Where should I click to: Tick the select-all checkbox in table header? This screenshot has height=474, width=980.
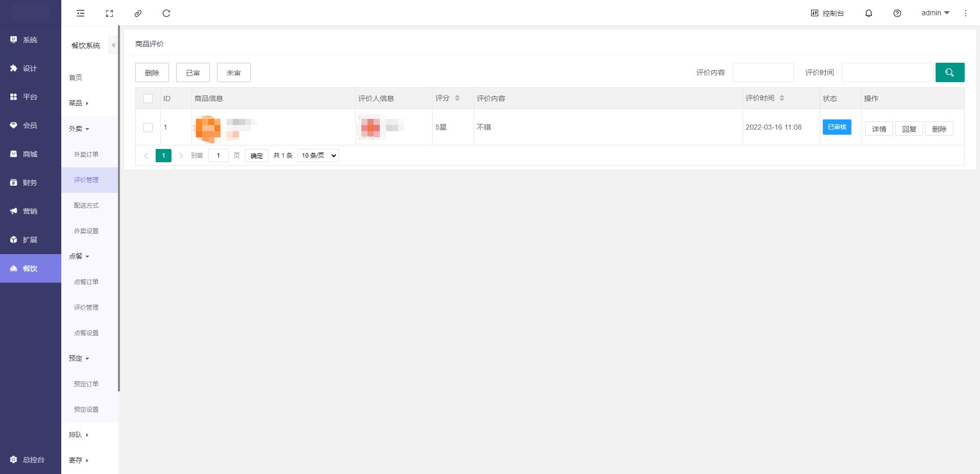[x=148, y=98]
